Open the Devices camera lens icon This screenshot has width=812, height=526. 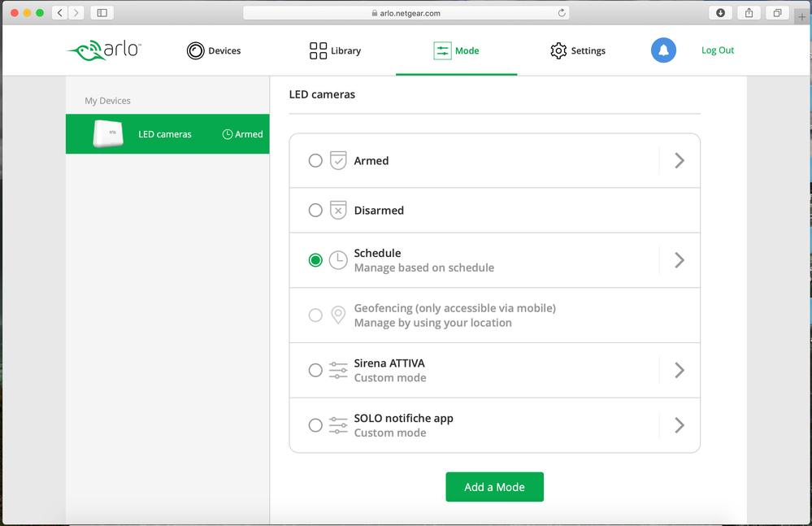pos(196,50)
